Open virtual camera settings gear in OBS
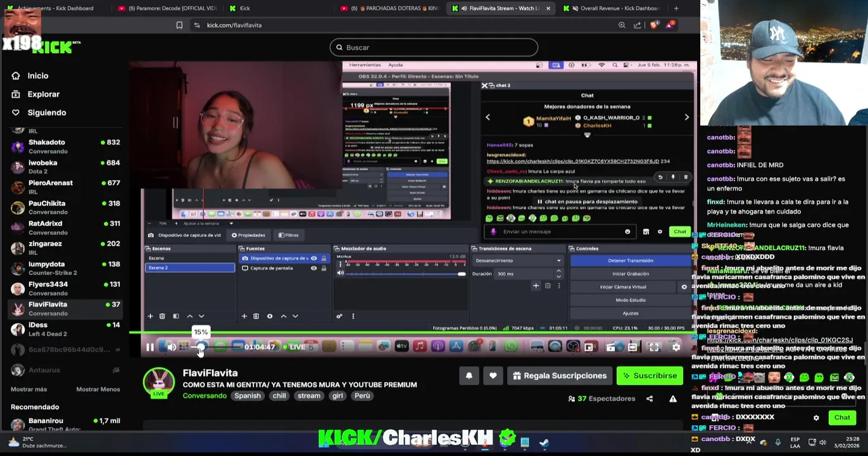Viewport: 868px width, 456px height. click(x=684, y=287)
